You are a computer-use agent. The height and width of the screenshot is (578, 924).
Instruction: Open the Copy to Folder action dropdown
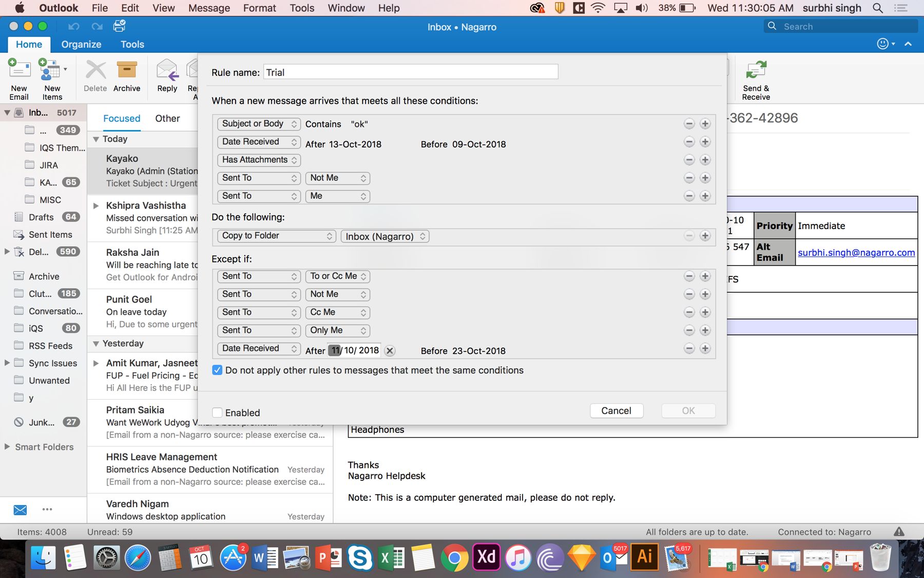coord(277,236)
